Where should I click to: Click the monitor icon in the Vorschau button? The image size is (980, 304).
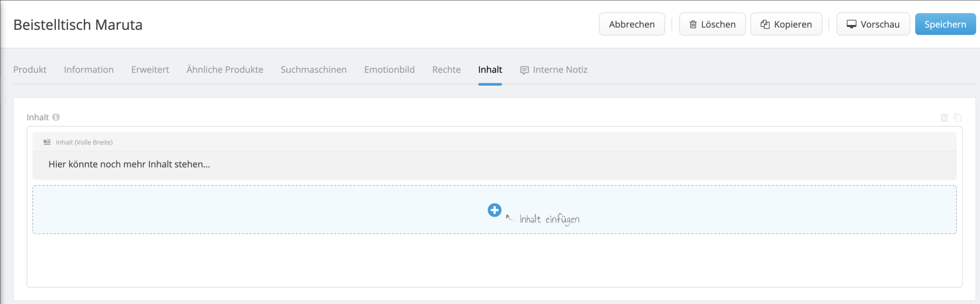851,23
